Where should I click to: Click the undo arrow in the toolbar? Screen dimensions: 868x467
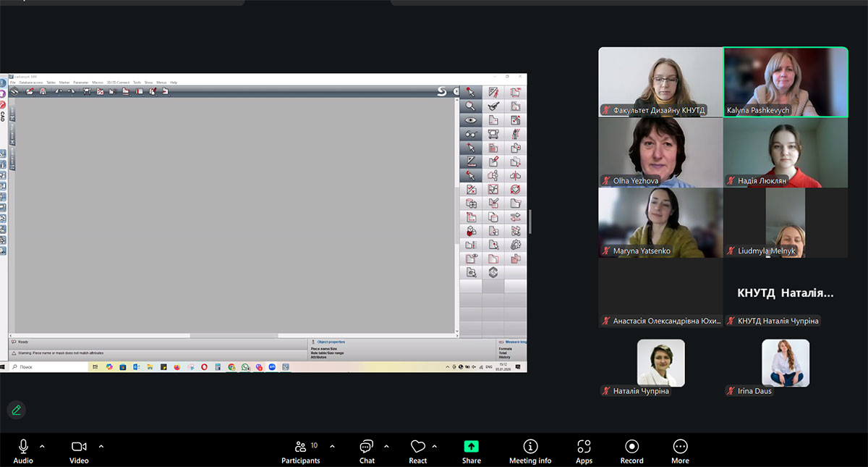pos(59,91)
